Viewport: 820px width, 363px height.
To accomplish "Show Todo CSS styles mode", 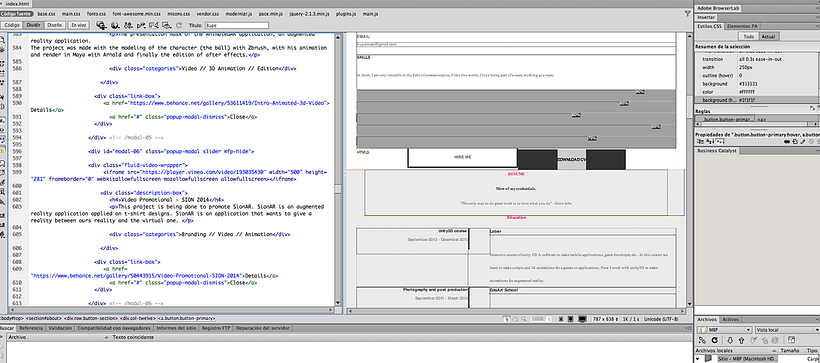I will click(x=748, y=37).
